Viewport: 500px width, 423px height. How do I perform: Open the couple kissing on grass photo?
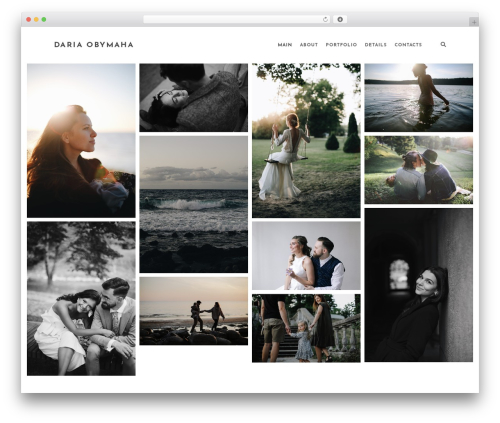[418, 170]
